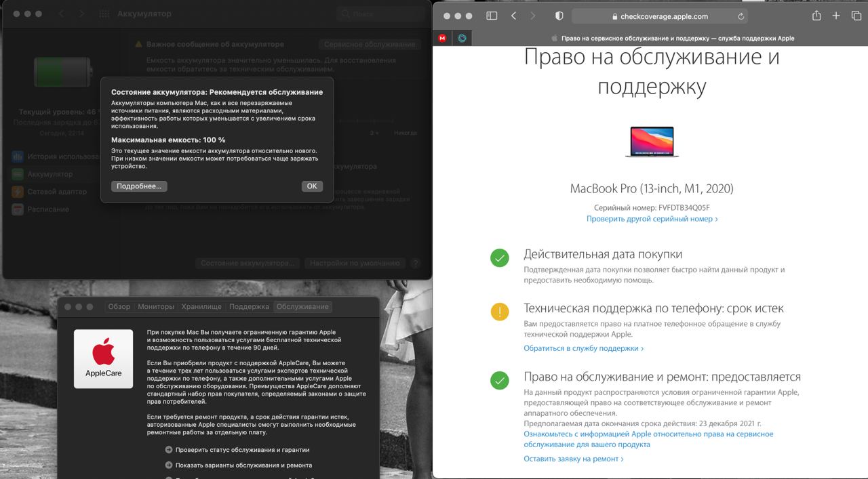Click 'Проверить статус обслуживания и гарантии'
The width and height of the screenshot is (868, 479).
[242, 450]
